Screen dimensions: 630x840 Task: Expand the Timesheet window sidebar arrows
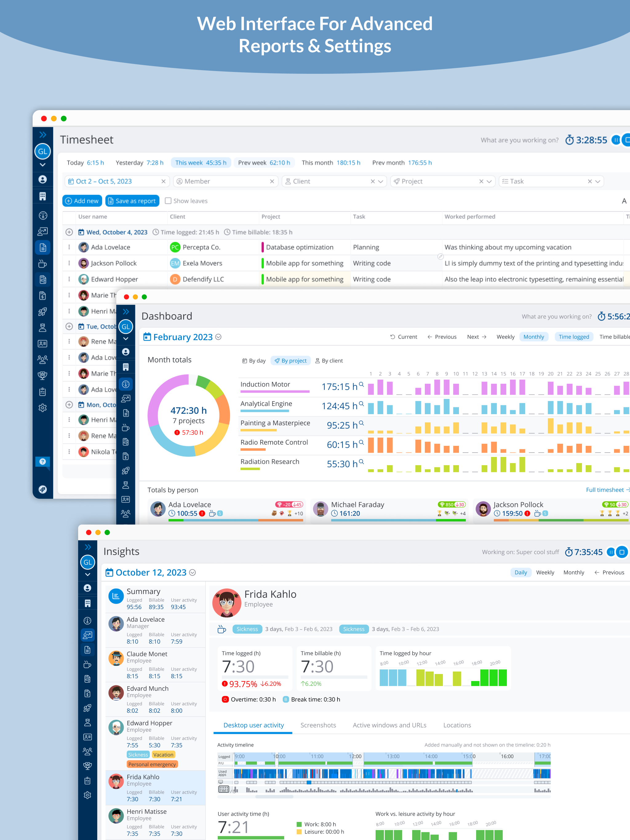point(42,135)
